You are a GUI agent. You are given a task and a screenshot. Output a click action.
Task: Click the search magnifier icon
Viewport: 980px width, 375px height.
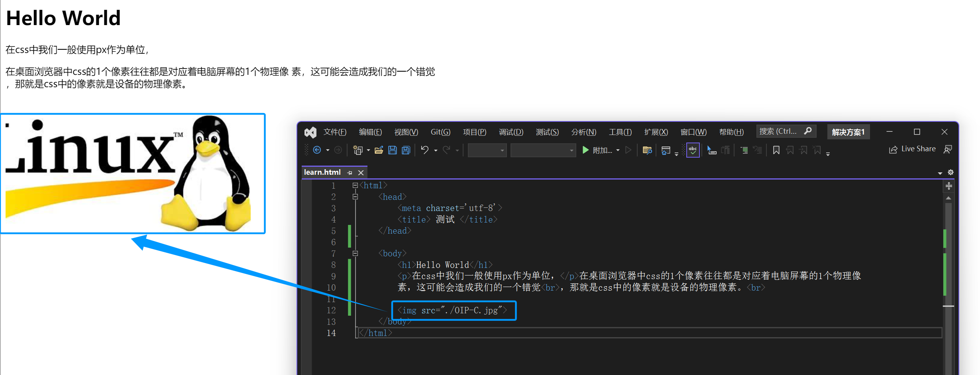click(808, 131)
